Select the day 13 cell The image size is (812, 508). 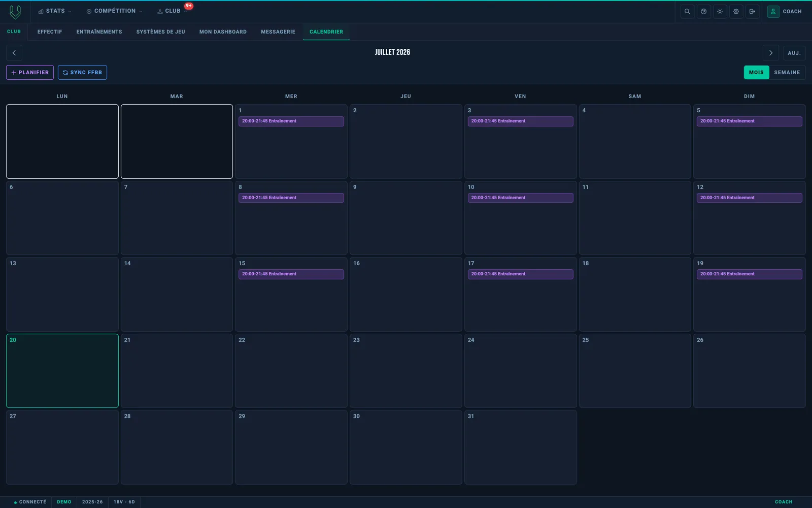click(x=62, y=295)
